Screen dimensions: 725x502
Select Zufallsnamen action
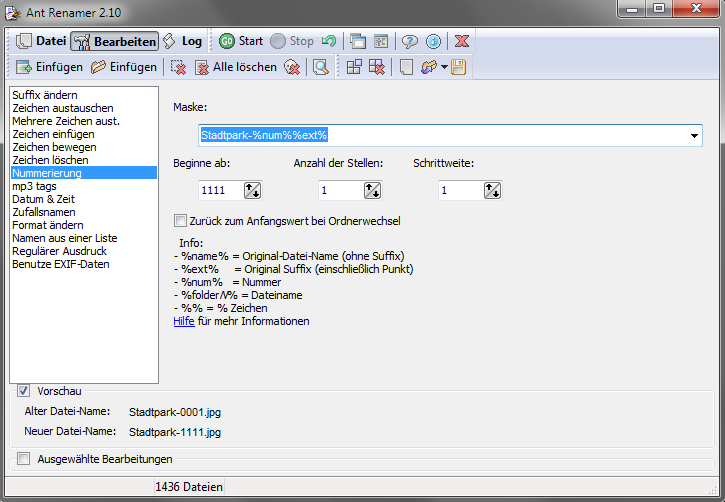point(84,212)
